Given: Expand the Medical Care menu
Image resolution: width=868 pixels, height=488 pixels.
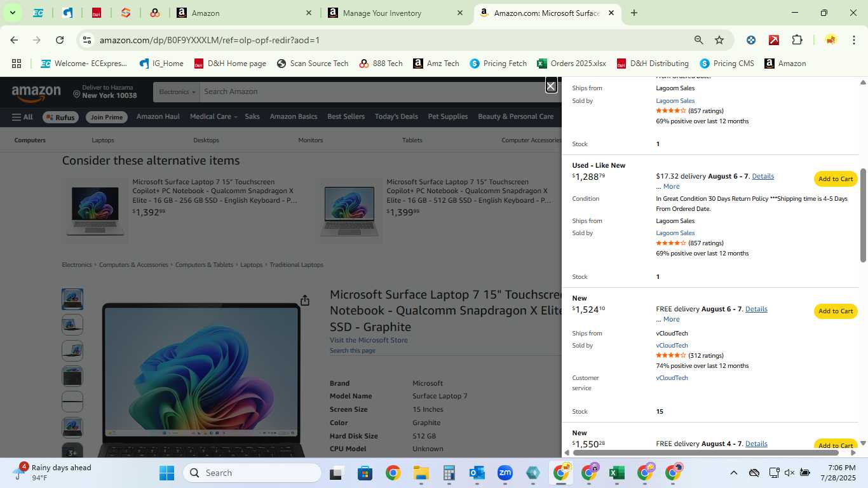Looking at the screenshot, I should (x=213, y=117).
